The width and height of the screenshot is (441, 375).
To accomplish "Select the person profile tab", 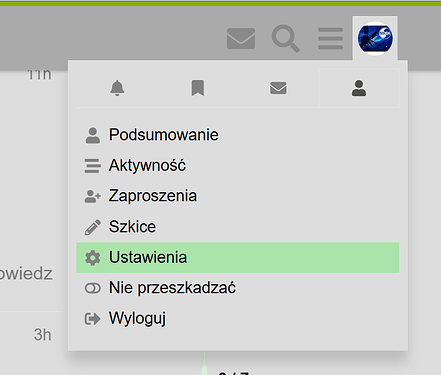I will (359, 88).
